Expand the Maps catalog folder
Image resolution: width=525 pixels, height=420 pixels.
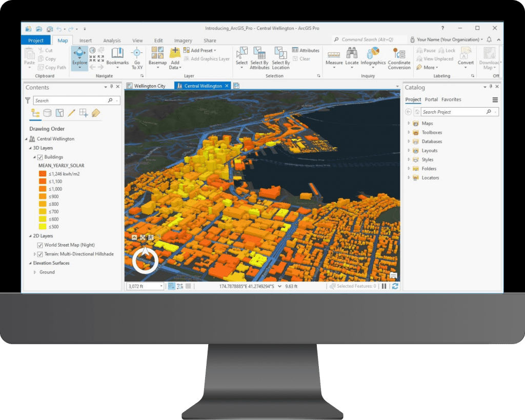(409, 123)
